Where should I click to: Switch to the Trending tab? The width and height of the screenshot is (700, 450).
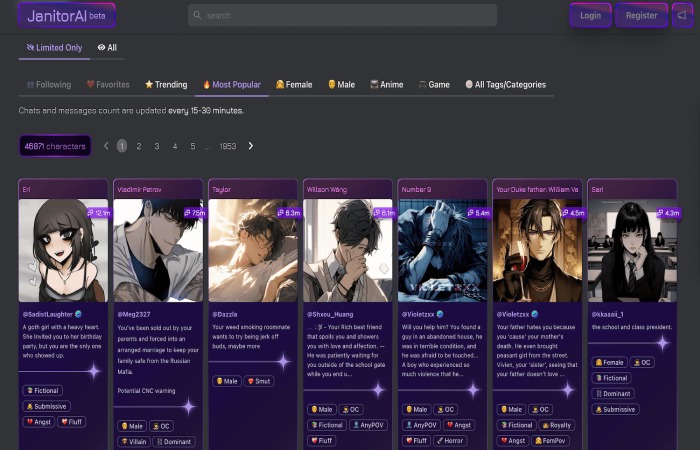166,84
